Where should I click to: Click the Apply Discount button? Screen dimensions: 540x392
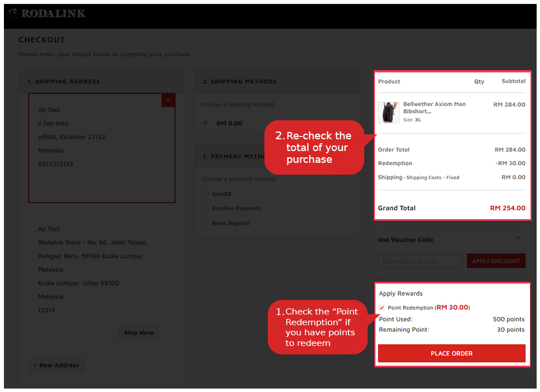click(x=496, y=261)
